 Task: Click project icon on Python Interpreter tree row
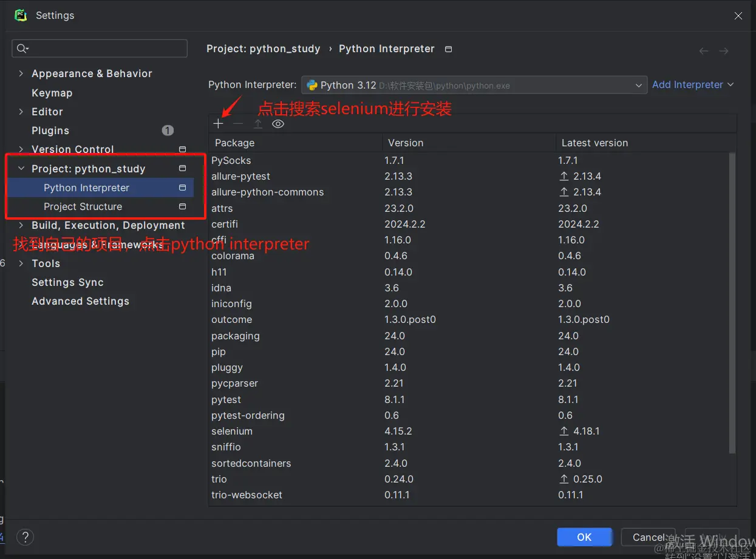[182, 188]
